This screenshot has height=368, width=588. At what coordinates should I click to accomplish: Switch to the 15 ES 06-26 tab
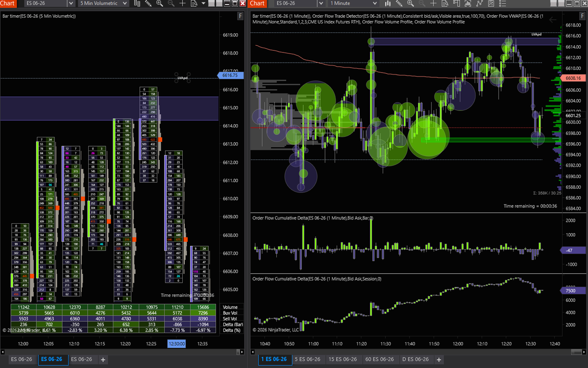pos(344,359)
